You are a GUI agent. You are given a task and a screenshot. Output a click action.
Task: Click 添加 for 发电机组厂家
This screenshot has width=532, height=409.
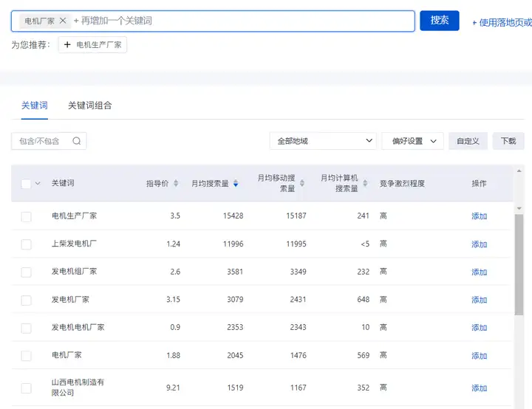pyautogui.click(x=479, y=272)
